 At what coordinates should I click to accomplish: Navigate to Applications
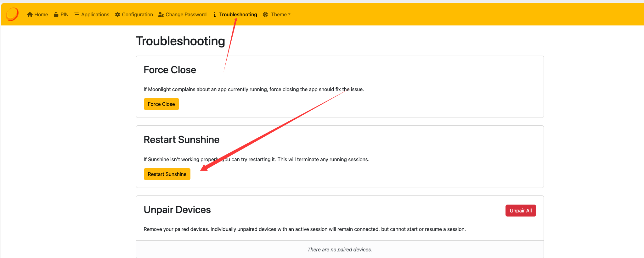pyautogui.click(x=92, y=14)
